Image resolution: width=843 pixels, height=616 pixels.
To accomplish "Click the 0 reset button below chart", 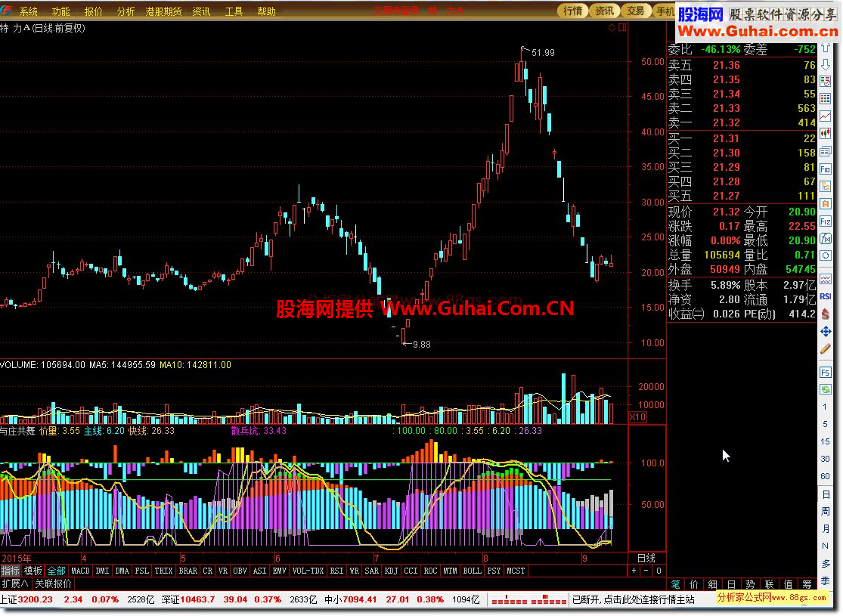I will (659, 571).
